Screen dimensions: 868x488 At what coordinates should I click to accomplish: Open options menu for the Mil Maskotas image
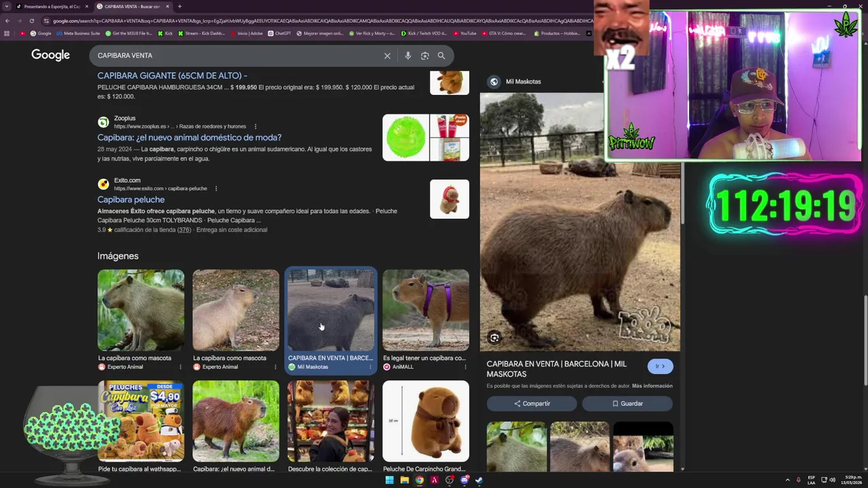pyautogui.click(x=370, y=367)
